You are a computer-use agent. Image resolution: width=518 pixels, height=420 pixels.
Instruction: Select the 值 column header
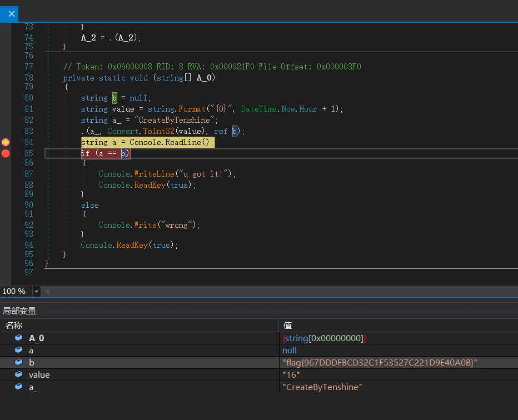coord(287,326)
